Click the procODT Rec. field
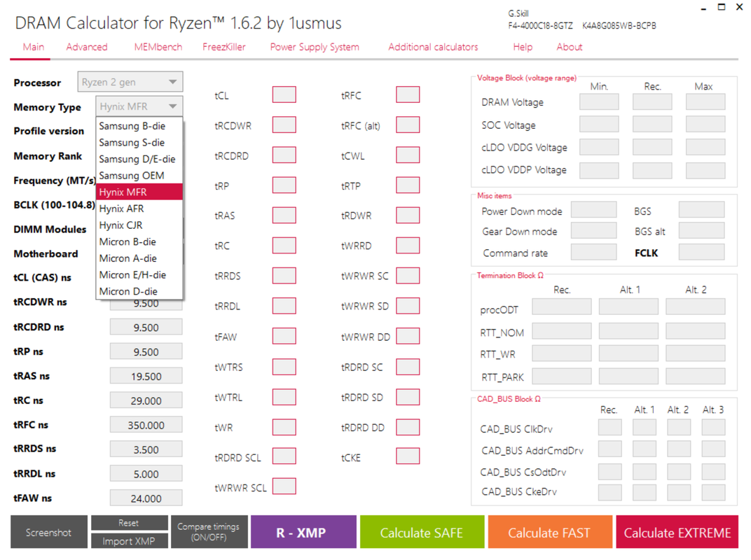The height and width of the screenshot is (560, 751). tap(562, 307)
